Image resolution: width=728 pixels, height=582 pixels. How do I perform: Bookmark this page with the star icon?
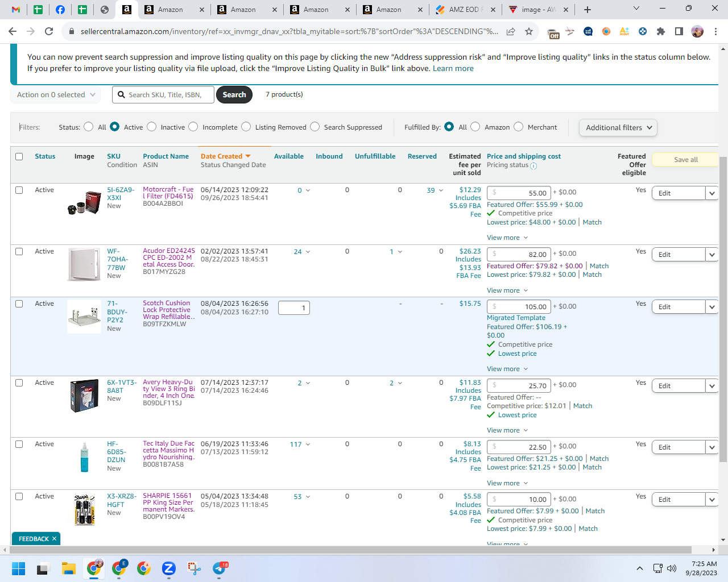(x=529, y=31)
